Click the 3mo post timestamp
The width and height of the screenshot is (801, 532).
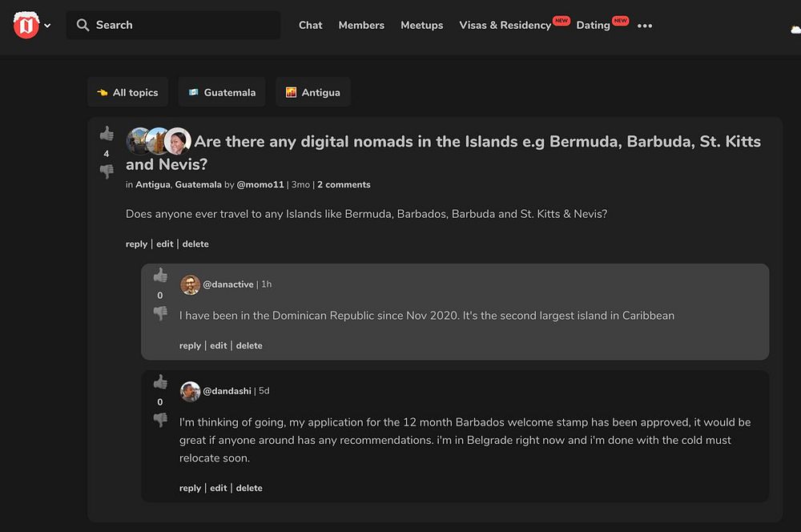300,184
